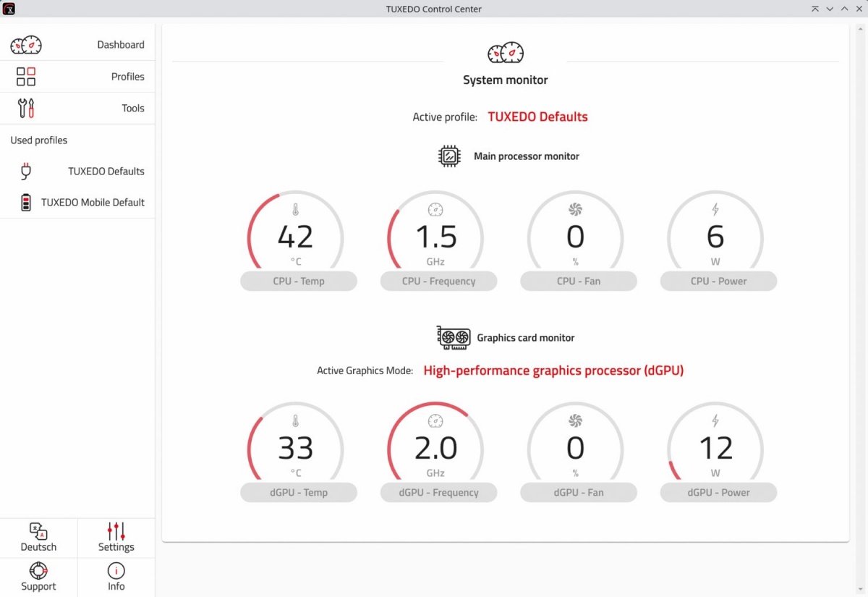Click the Active profile: label
Image resolution: width=868 pixels, height=597 pixels.
click(445, 117)
